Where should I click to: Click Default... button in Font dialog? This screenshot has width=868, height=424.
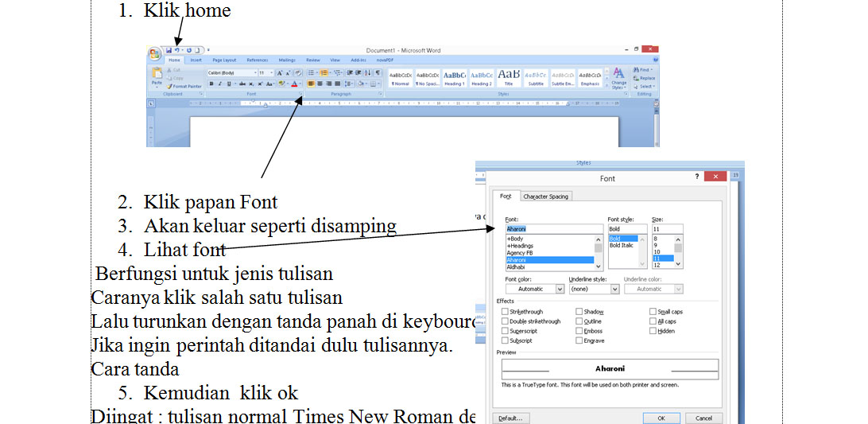tap(510, 418)
